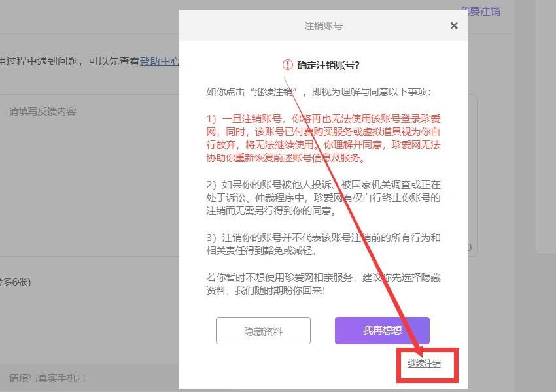
Task: Click the 继续注销 link to continue cancellation
Action: pos(426,366)
